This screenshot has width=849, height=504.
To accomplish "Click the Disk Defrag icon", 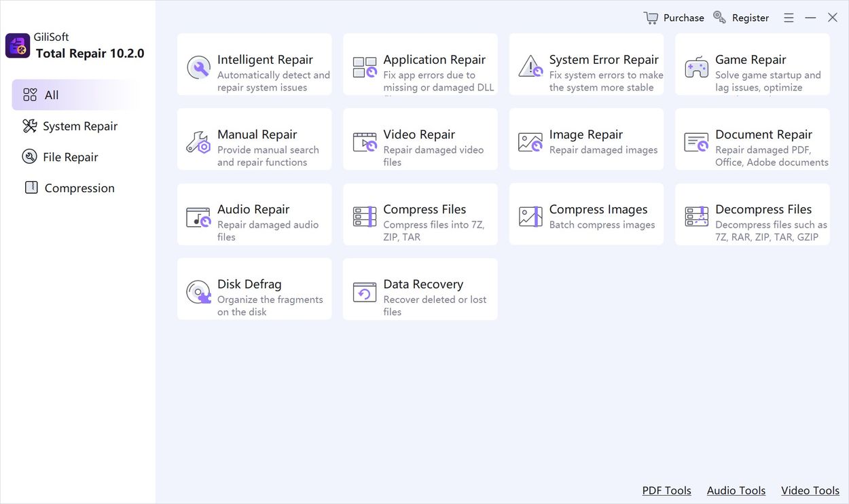I will click(198, 291).
